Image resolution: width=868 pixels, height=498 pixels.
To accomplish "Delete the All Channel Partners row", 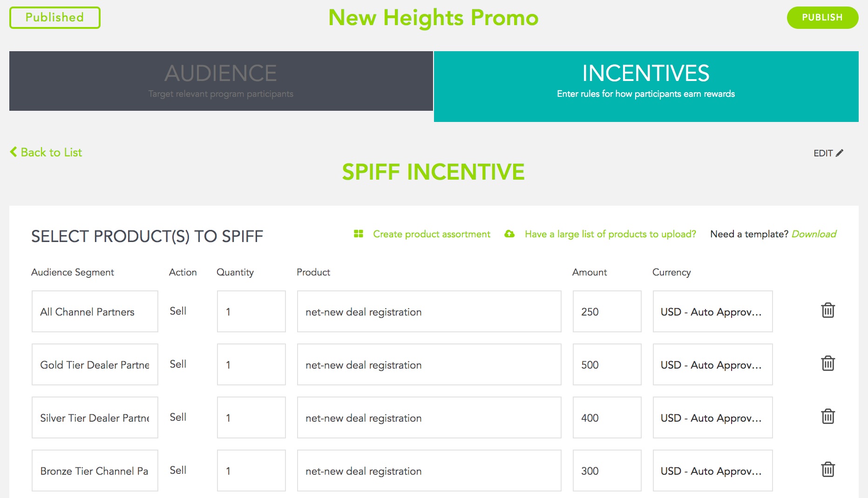I will (x=827, y=310).
